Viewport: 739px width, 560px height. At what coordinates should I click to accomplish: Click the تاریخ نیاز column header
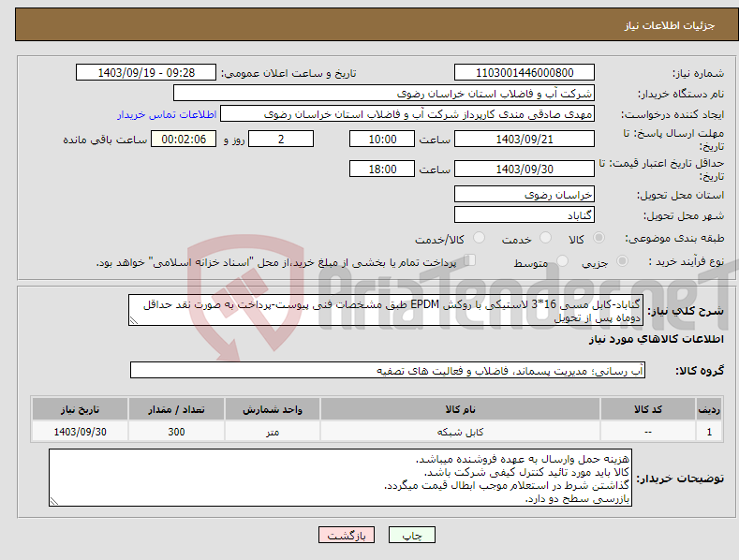(81, 409)
